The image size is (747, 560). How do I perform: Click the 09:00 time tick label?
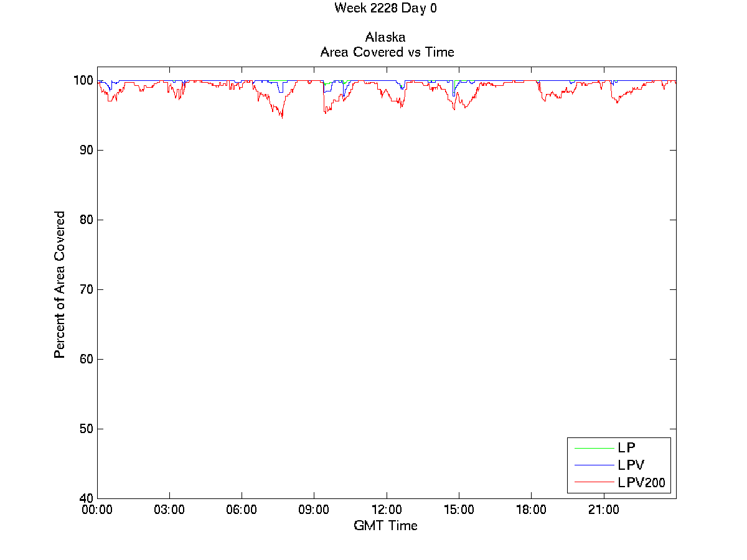point(314,510)
